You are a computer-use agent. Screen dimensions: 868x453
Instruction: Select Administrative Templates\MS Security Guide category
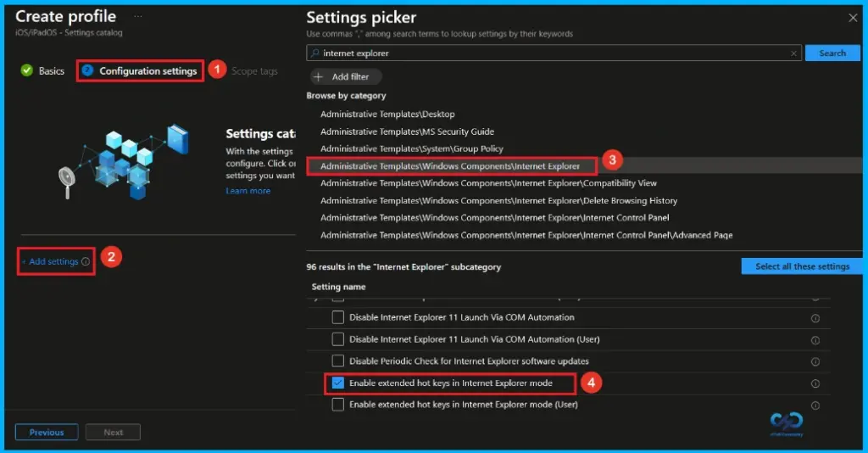[408, 131]
